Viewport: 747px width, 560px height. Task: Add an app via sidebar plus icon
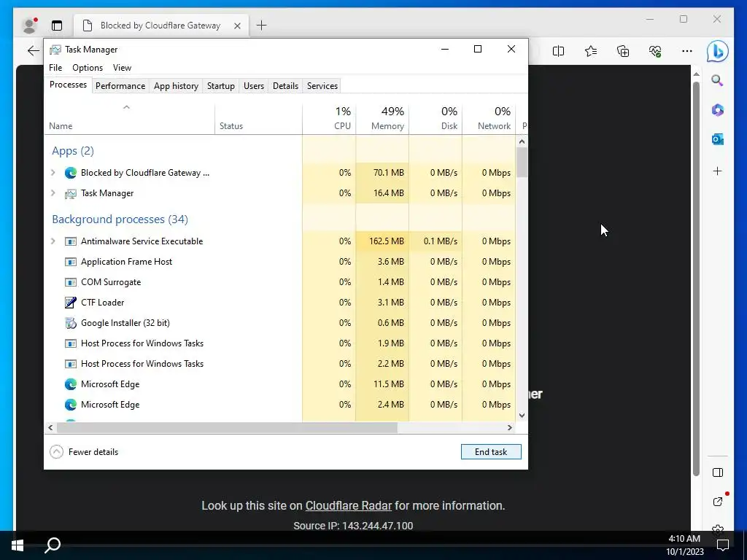coord(718,171)
